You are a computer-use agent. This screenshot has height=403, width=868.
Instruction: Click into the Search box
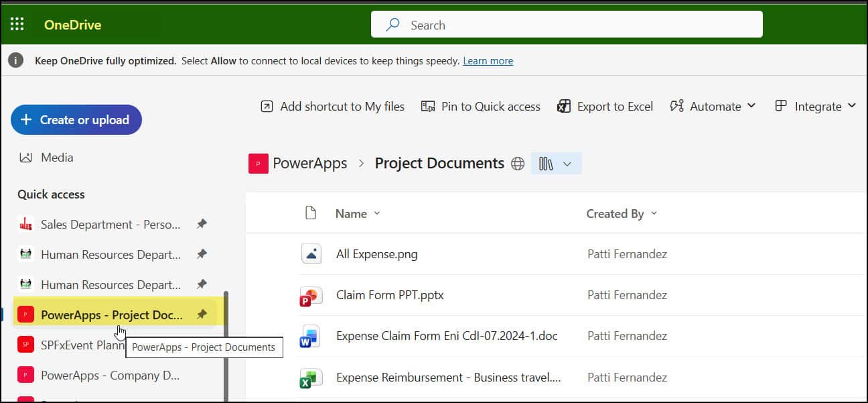pyautogui.click(x=567, y=25)
